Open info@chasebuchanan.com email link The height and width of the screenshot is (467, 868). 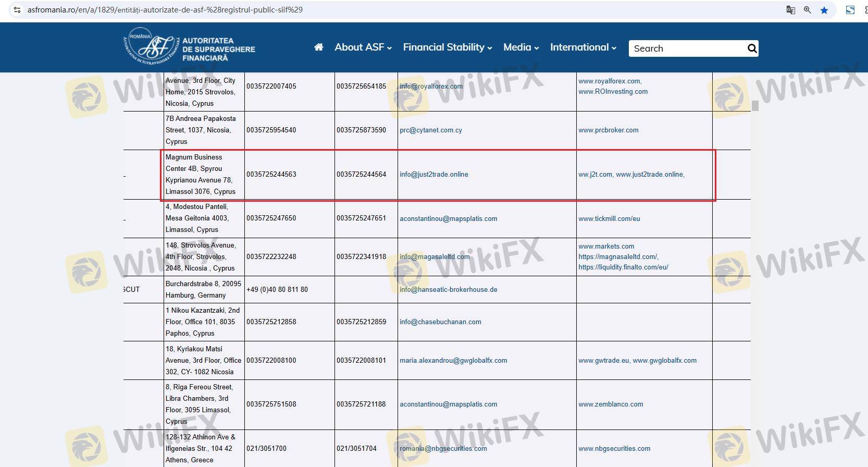[440, 322]
